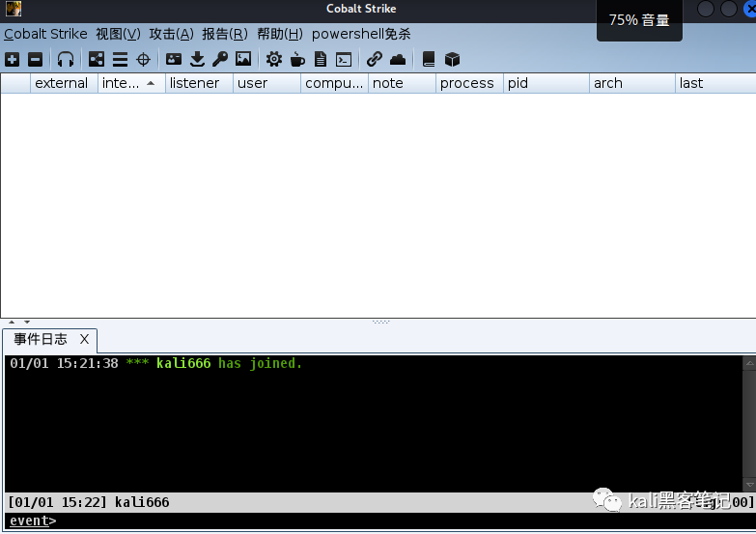Click the disconnect minus icon

click(35, 59)
